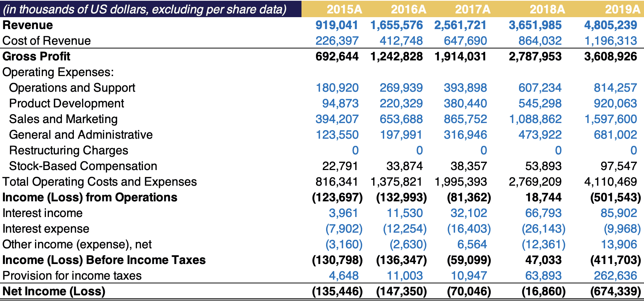Click the 2017A year header

click(472, 9)
